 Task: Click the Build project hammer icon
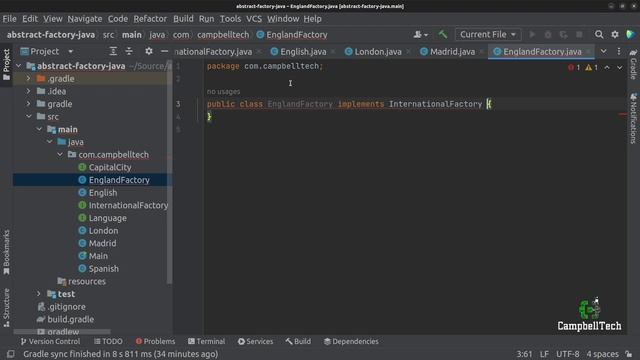443,35
